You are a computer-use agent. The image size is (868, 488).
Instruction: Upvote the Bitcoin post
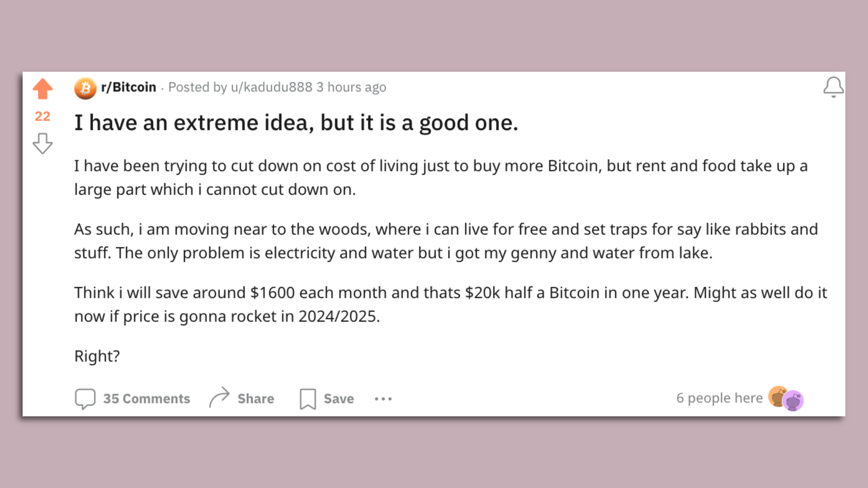(x=42, y=89)
